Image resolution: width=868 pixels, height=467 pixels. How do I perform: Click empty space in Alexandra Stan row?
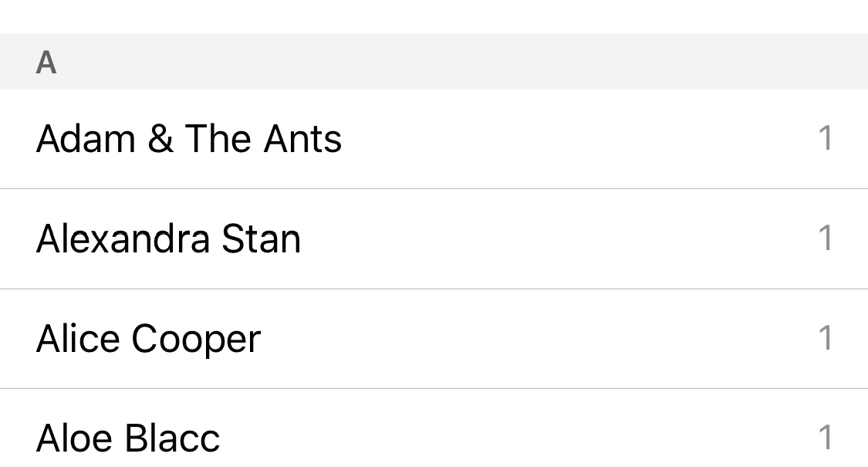click(x=540, y=239)
